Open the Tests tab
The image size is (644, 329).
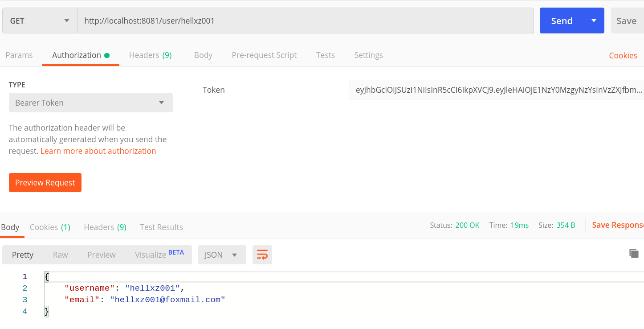(325, 55)
